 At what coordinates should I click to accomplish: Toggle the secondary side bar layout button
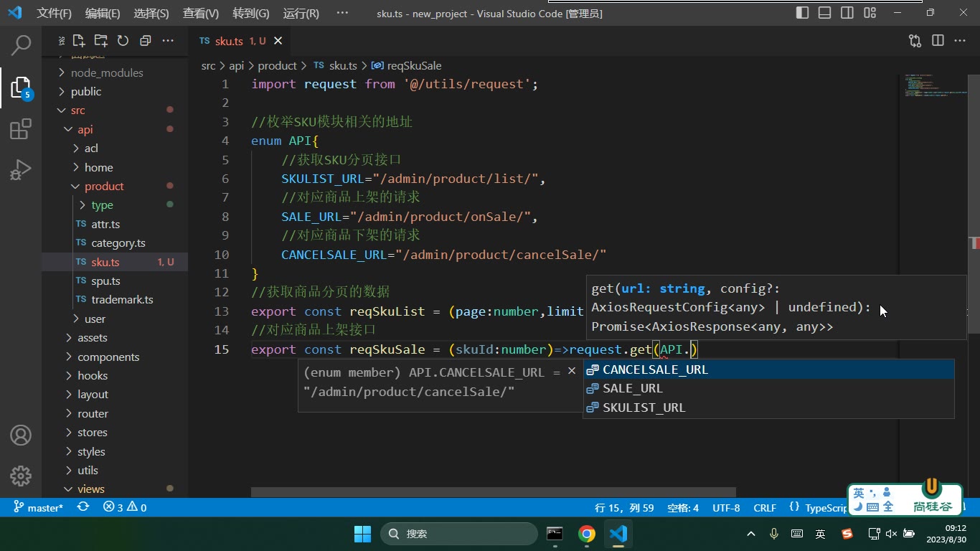click(847, 13)
